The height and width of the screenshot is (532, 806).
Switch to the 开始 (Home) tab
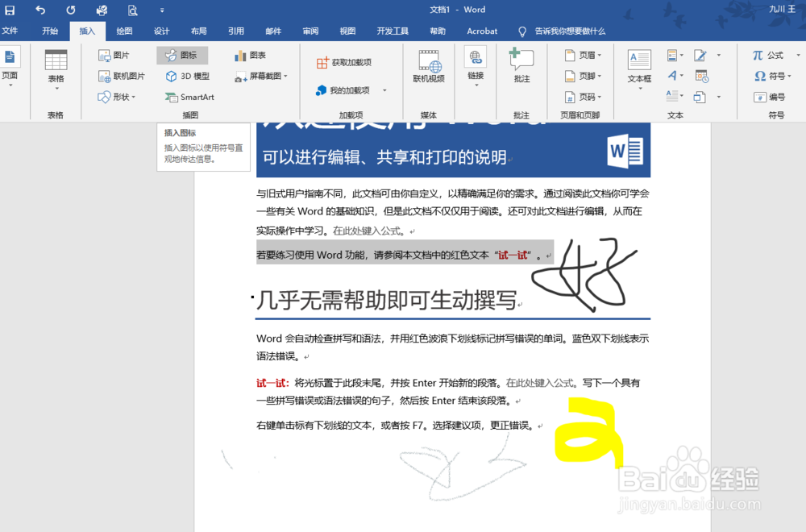point(50,31)
